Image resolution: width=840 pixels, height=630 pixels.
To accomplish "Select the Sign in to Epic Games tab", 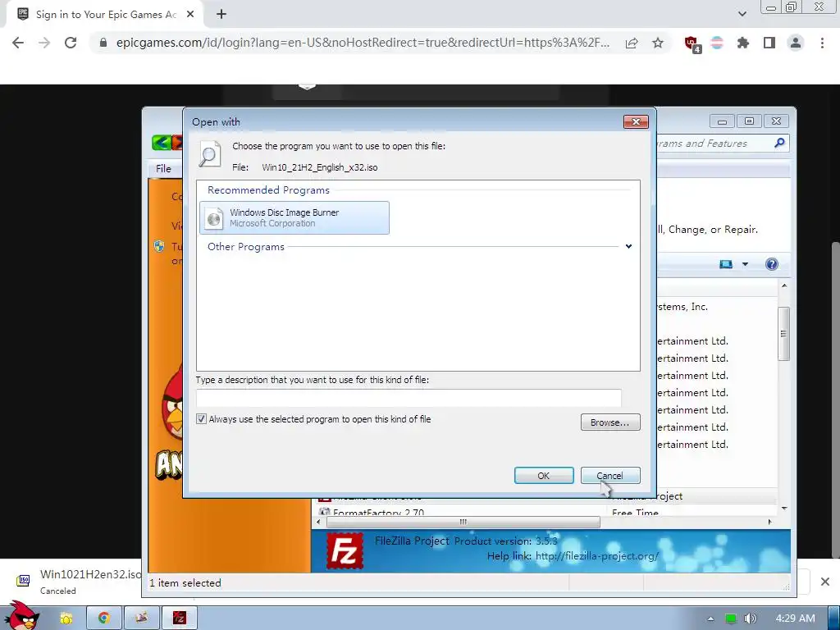I will (x=105, y=15).
